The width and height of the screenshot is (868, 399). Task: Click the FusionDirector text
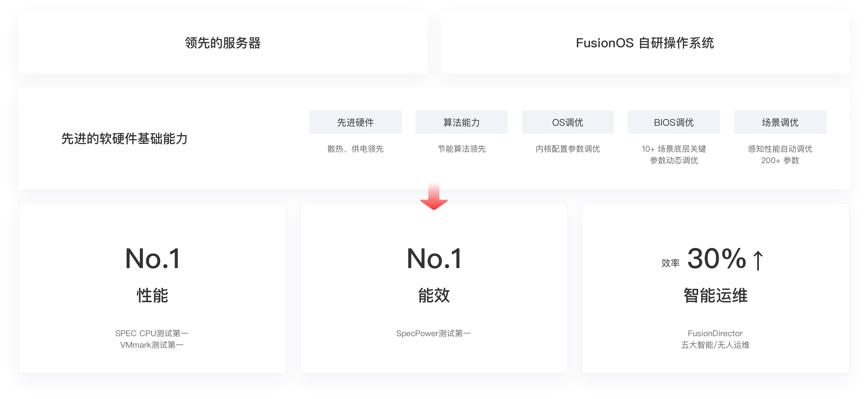tap(715, 333)
